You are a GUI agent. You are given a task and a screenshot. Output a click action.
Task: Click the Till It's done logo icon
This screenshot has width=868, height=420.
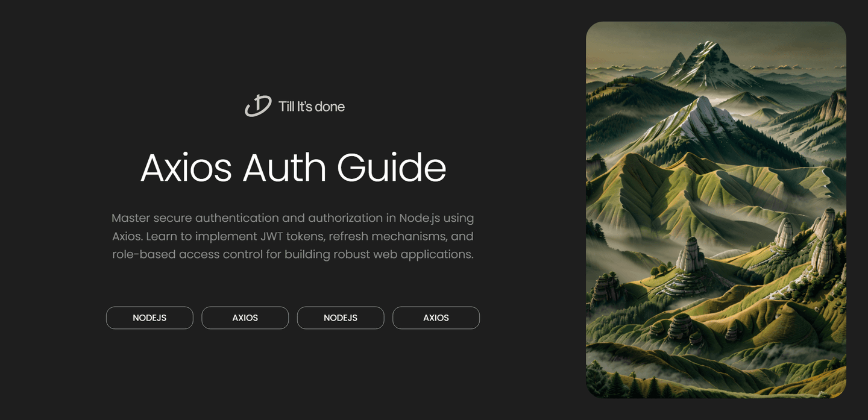tap(258, 106)
